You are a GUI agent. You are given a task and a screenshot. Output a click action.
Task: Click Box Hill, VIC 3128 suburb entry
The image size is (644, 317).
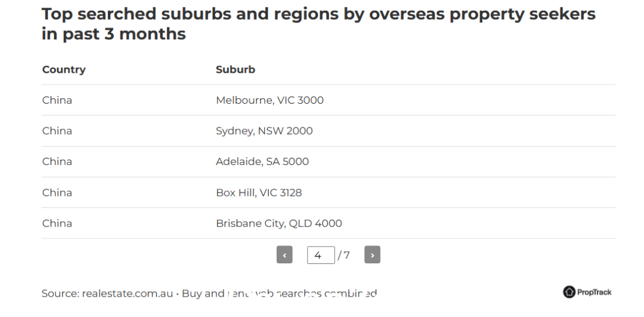coord(259,192)
